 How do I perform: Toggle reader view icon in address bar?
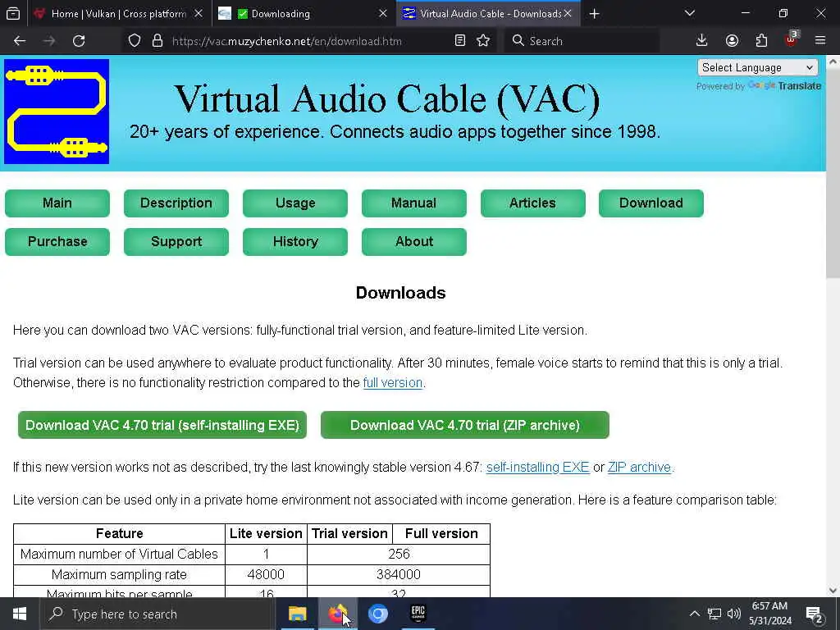[x=459, y=41]
